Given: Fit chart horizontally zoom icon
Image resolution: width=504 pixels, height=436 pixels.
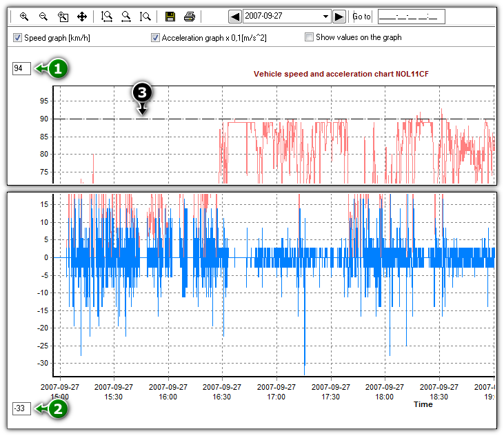Looking at the screenshot, I should [x=126, y=17].
